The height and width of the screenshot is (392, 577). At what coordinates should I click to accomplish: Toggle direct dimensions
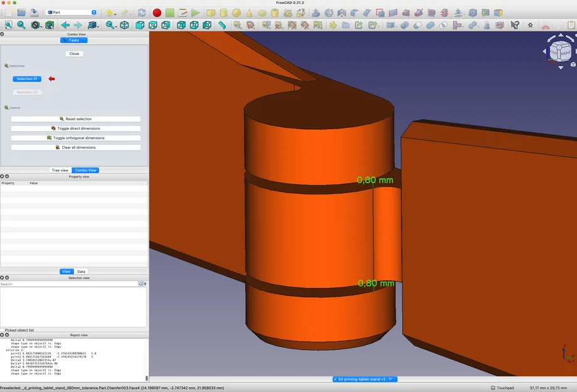76,129
